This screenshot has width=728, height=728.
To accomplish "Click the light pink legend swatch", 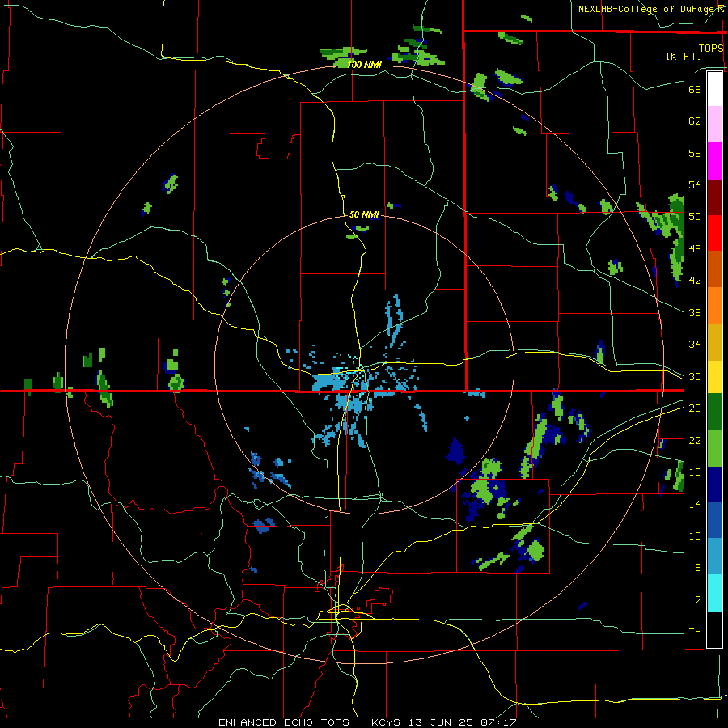I will click(714, 125).
